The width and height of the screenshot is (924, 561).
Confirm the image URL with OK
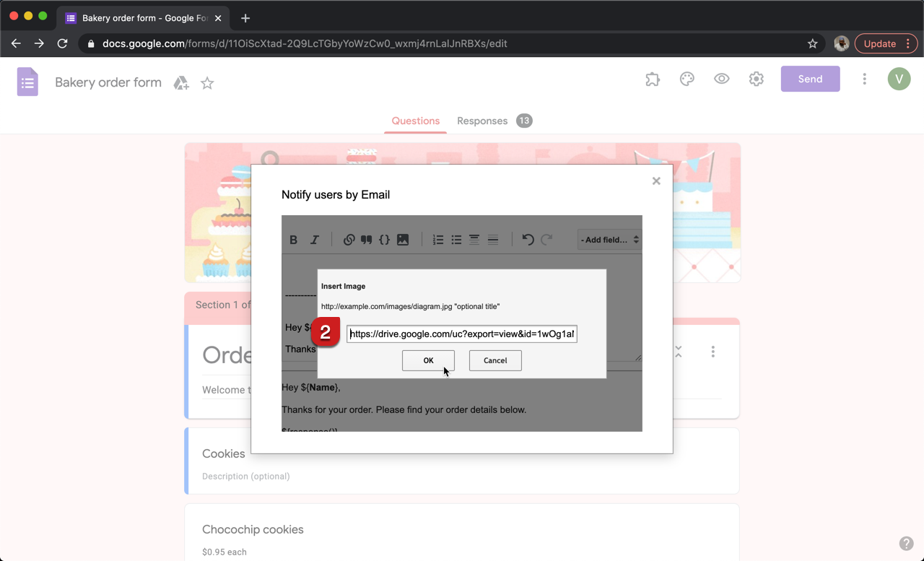(428, 360)
